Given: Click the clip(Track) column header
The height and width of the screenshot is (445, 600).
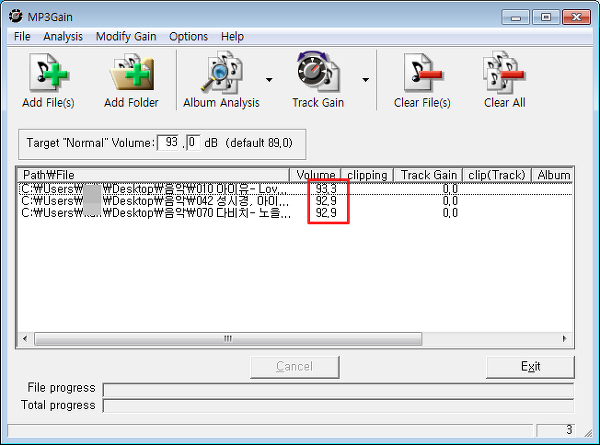Looking at the screenshot, I should [497, 175].
